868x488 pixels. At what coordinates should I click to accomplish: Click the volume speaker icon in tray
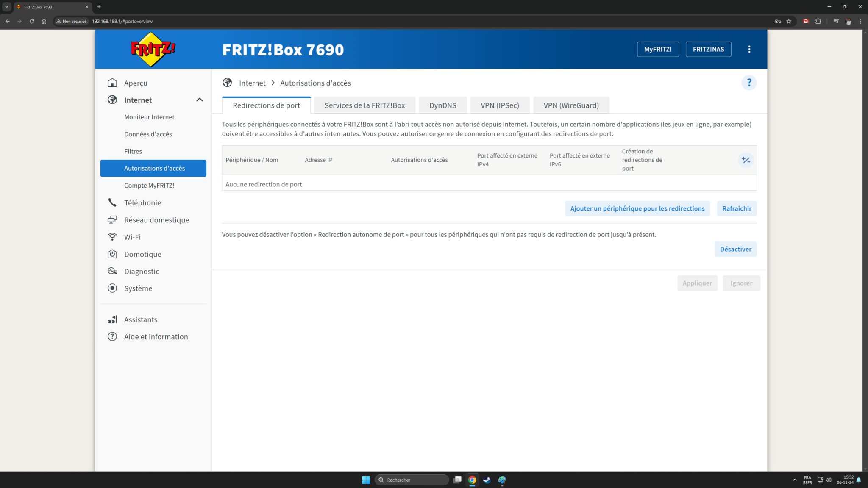click(829, 480)
